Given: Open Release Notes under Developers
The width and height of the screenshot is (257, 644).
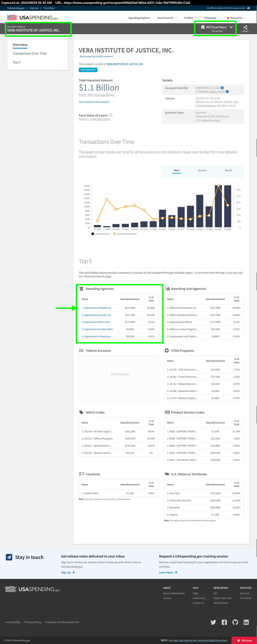Looking at the screenshot, I should click(x=221, y=603).
